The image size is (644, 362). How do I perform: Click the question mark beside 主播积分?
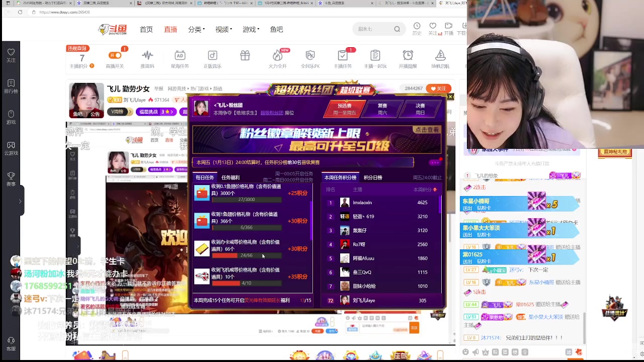pyautogui.click(x=92, y=66)
